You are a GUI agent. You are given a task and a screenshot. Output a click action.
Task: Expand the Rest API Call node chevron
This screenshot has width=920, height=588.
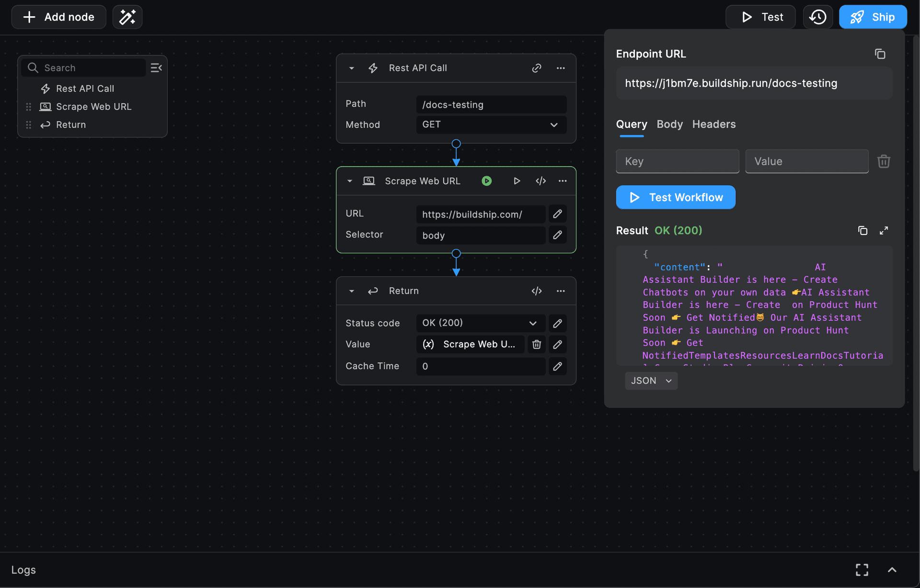click(x=351, y=68)
